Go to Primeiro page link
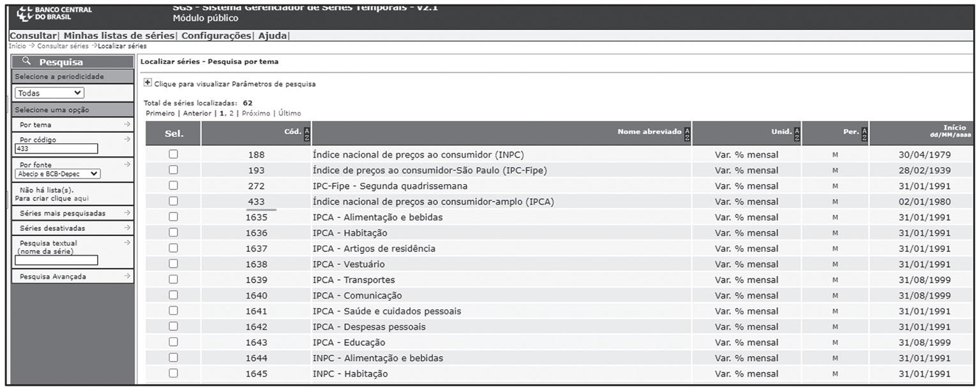The height and width of the screenshot is (391, 980). 160,113
